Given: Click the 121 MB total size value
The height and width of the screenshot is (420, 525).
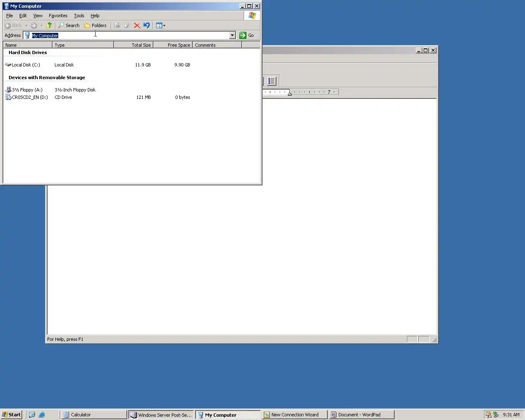Looking at the screenshot, I should coord(143,97).
